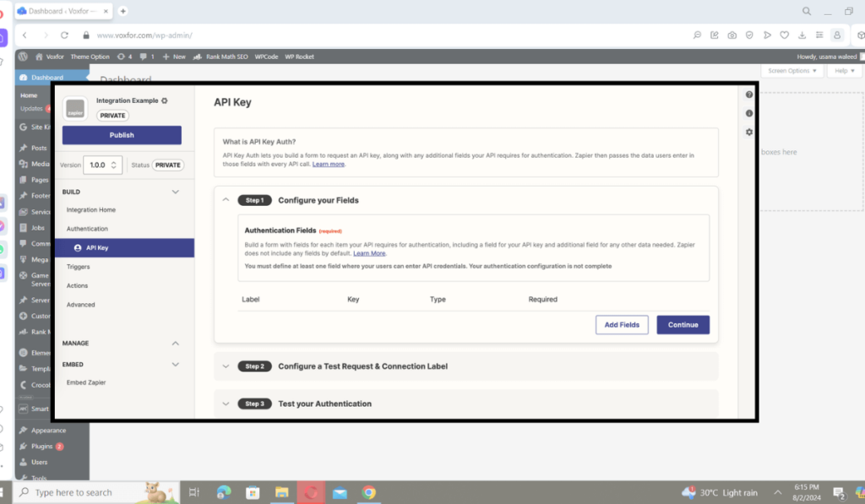
Task: Click the Add Fields button
Action: (x=622, y=324)
